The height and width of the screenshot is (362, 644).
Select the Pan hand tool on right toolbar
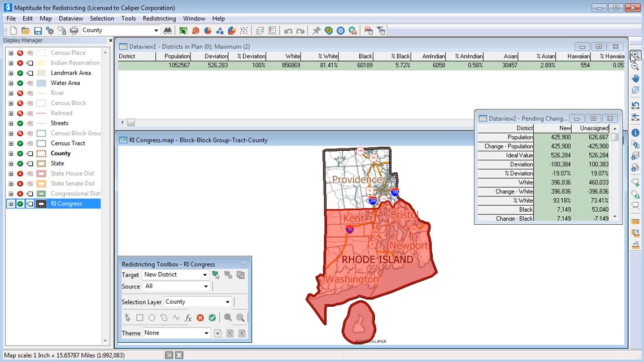point(635,78)
